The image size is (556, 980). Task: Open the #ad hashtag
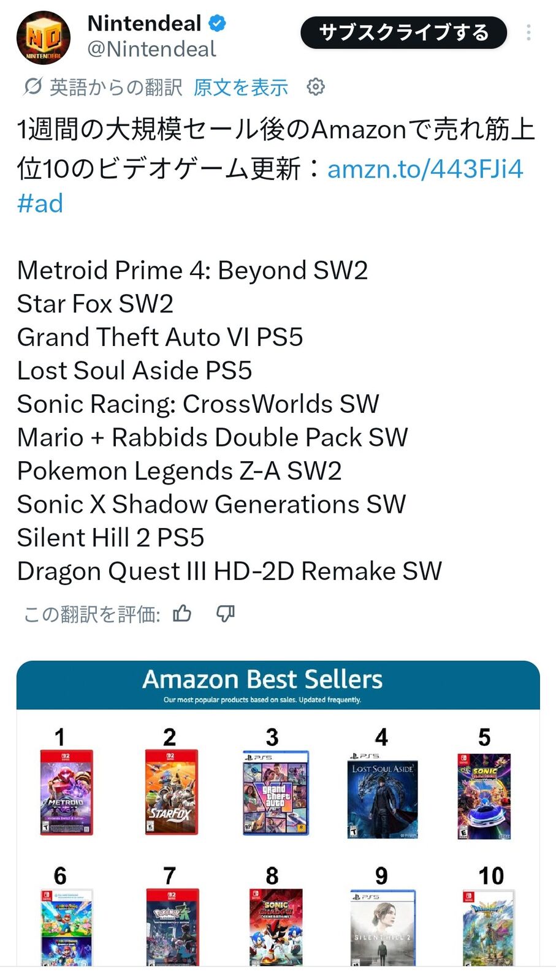(40, 203)
